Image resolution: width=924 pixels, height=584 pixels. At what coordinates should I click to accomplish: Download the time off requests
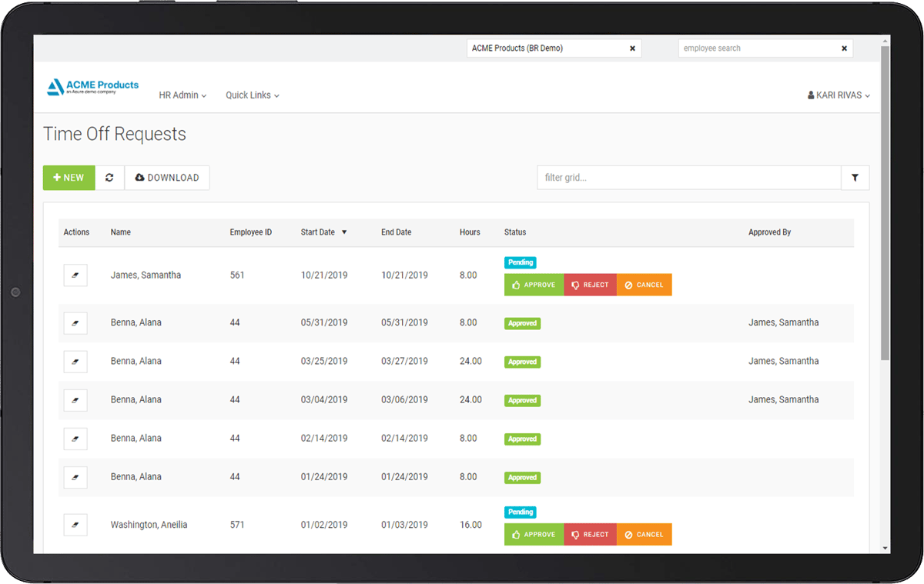click(x=167, y=178)
